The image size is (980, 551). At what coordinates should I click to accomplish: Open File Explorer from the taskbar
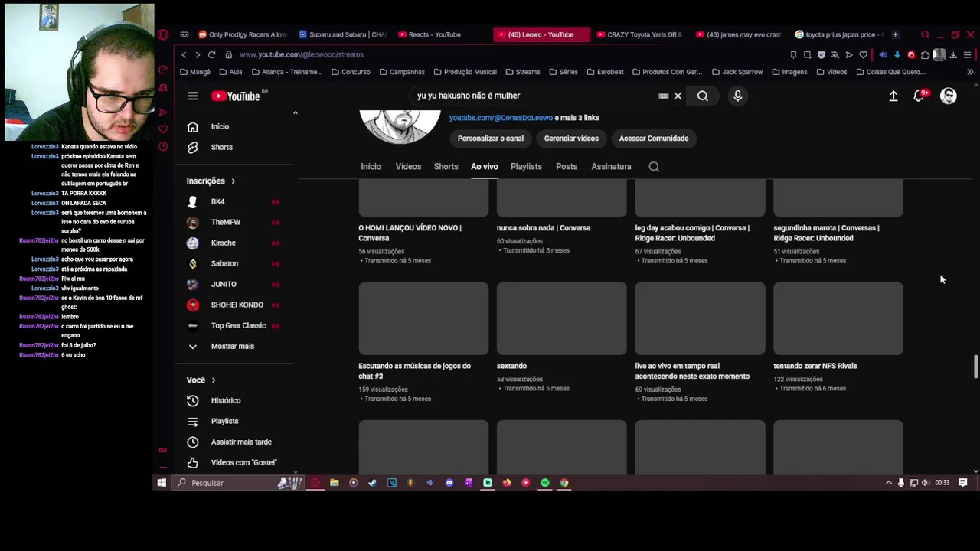334,483
